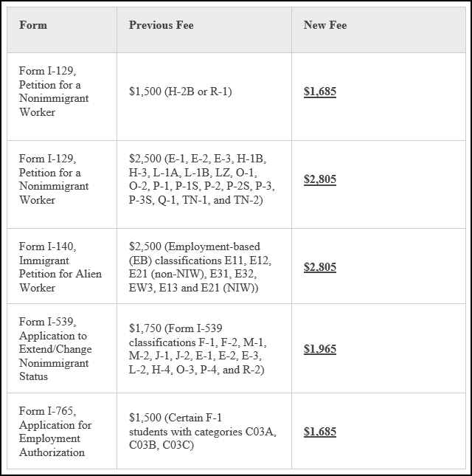This screenshot has height=476, width=472.
Task: Select the 'Previous Fee' column header
Action: pos(161,25)
